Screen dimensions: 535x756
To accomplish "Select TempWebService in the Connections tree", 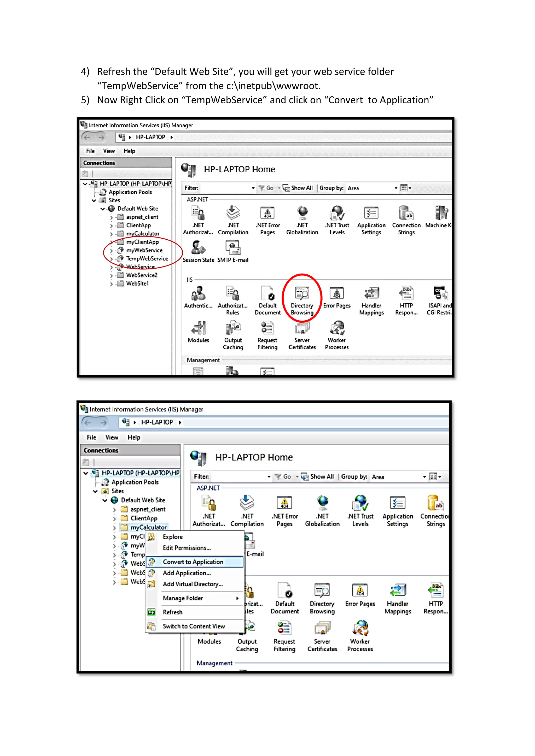I will 147,258.
